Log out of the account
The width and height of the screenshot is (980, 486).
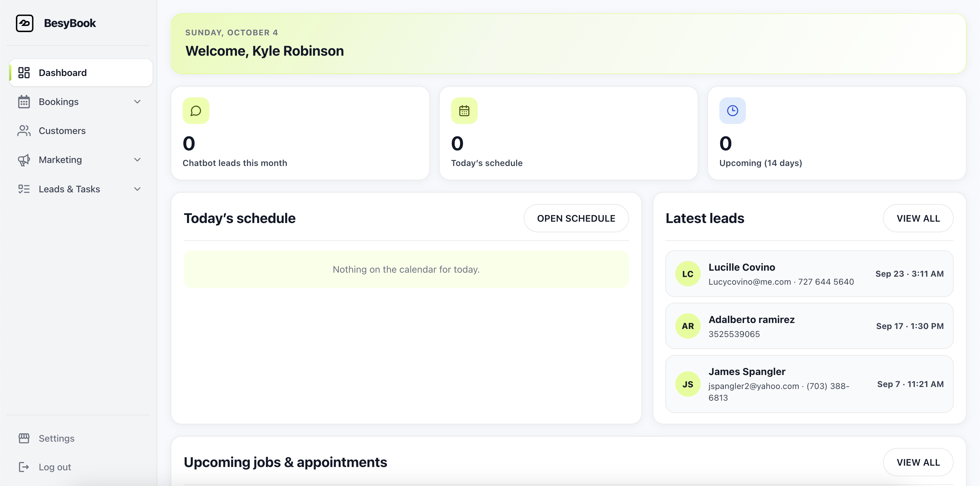pos(81,467)
